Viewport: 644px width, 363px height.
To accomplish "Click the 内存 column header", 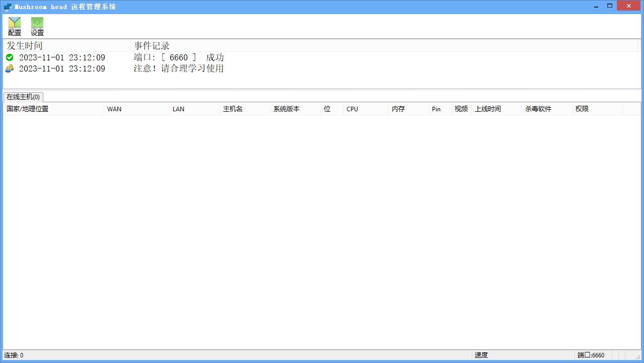I will pyautogui.click(x=398, y=109).
